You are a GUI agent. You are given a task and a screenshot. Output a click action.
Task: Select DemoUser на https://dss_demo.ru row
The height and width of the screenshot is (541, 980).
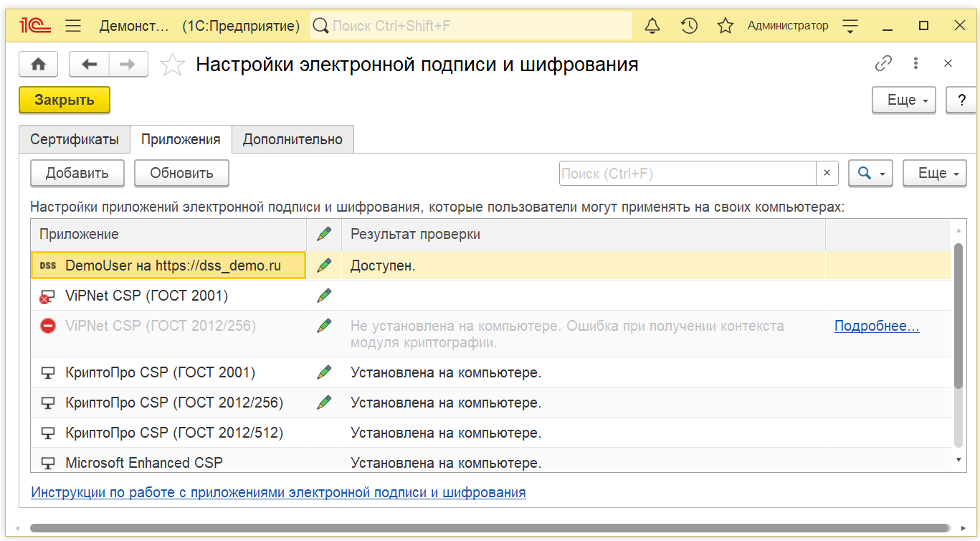pyautogui.click(x=491, y=265)
